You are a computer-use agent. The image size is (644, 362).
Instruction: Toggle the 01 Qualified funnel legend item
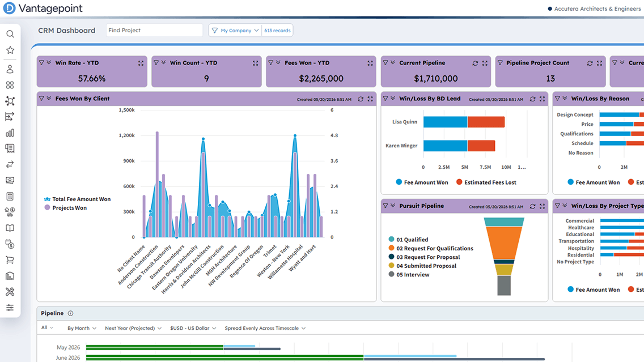click(408, 239)
